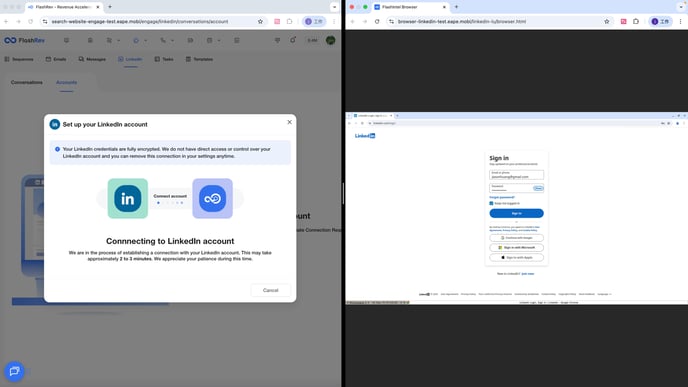The width and height of the screenshot is (688, 387).
Task: Reload the FlashRev page
Action: point(30,21)
